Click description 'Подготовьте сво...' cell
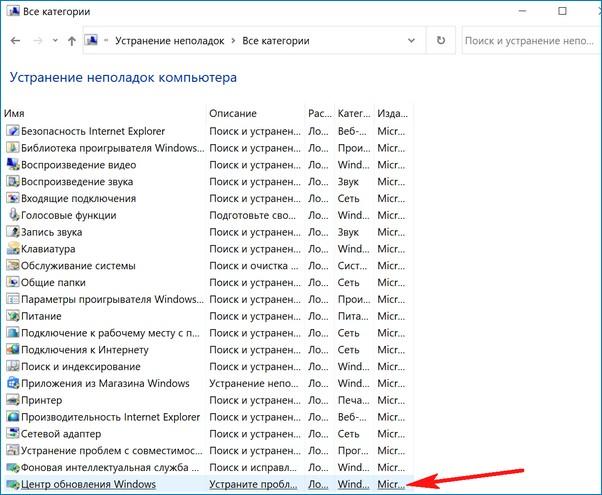This screenshot has height=495, width=602. click(x=252, y=215)
